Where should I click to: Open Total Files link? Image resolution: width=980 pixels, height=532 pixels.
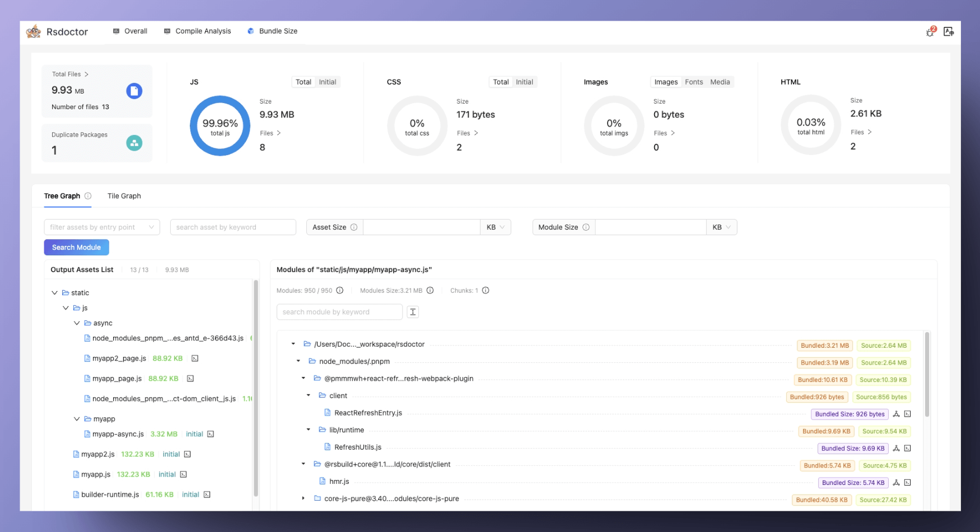(x=70, y=74)
